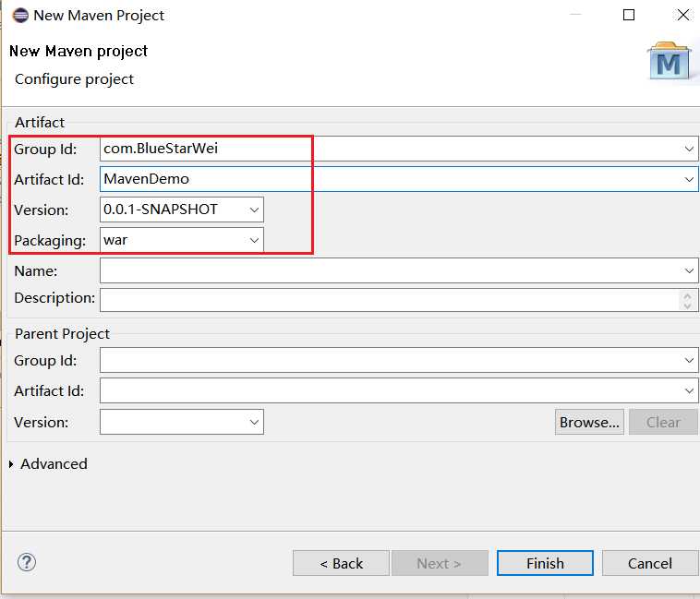Open the Version dropdown showing 0.0.1-SNAPSHOT
Image resolution: width=700 pixels, height=599 pixels.
(254, 210)
